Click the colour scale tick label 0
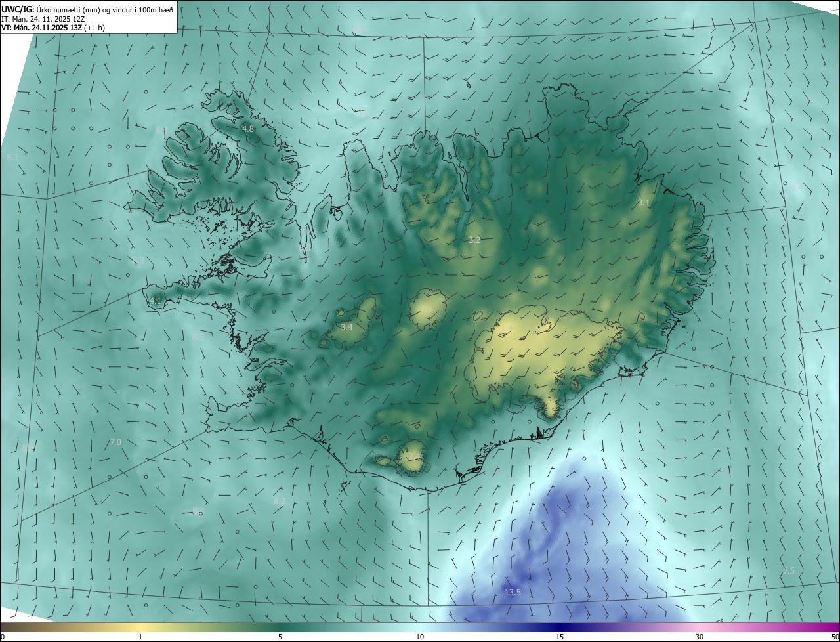840x642 pixels. pyautogui.click(x=3, y=637)
